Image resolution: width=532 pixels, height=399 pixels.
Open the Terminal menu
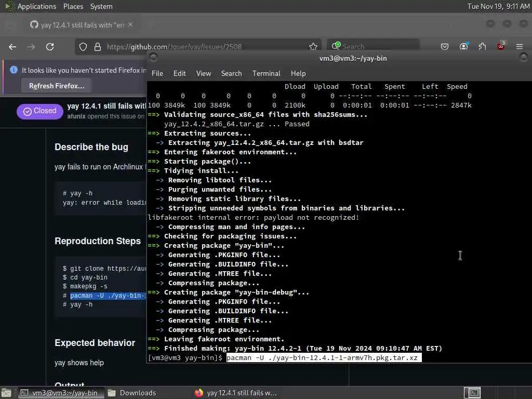point(267,73)
